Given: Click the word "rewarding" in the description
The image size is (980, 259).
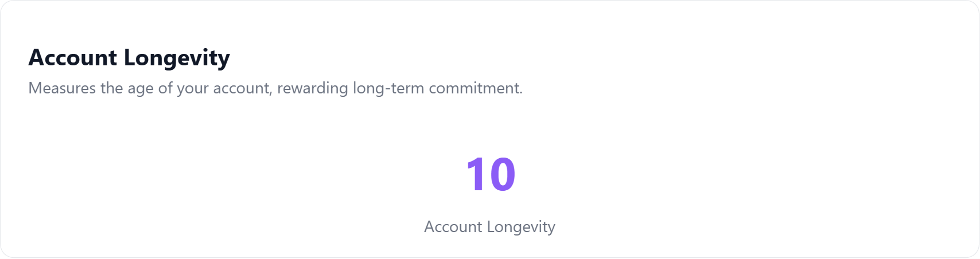Looking at the screenshot, I should [313, 89].
